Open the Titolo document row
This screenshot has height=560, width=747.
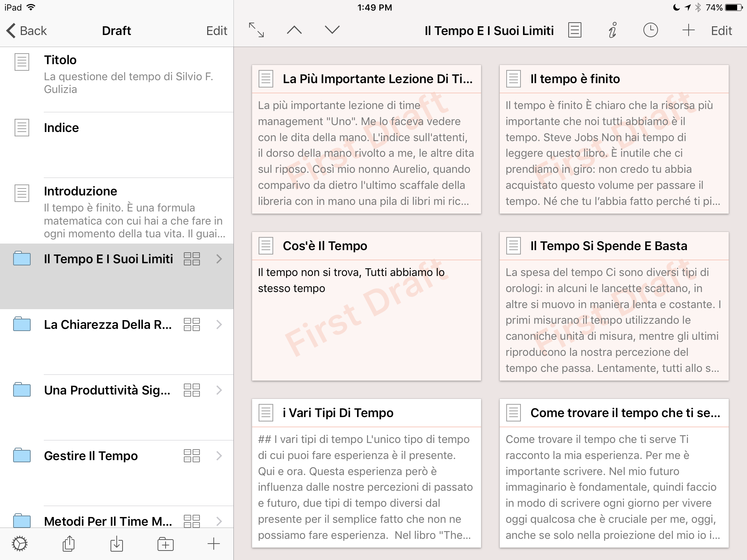117,79
